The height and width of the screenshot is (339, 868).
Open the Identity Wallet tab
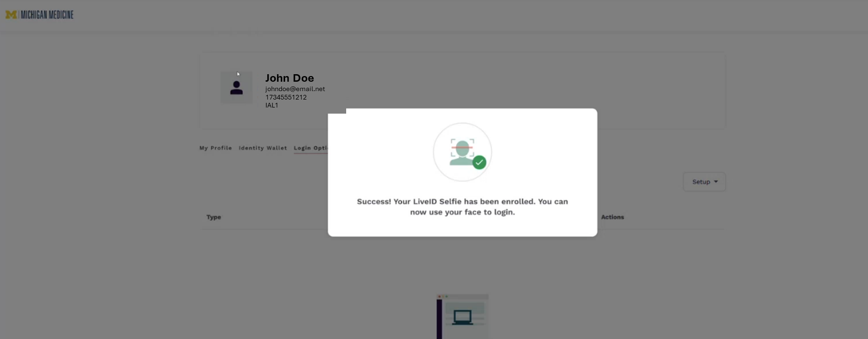(x=263, y=148)
